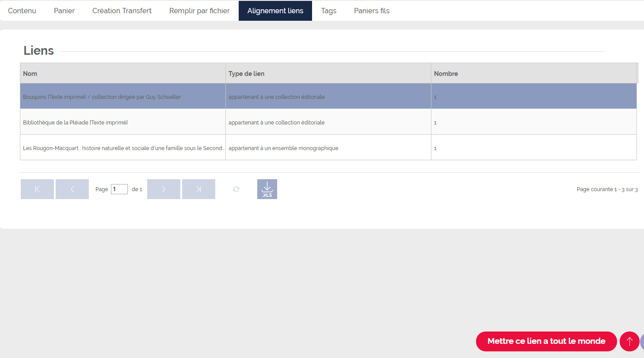The image size is (644, 358).
Task: Click the scroll-to-top arrow button
Action: (629, 341)
